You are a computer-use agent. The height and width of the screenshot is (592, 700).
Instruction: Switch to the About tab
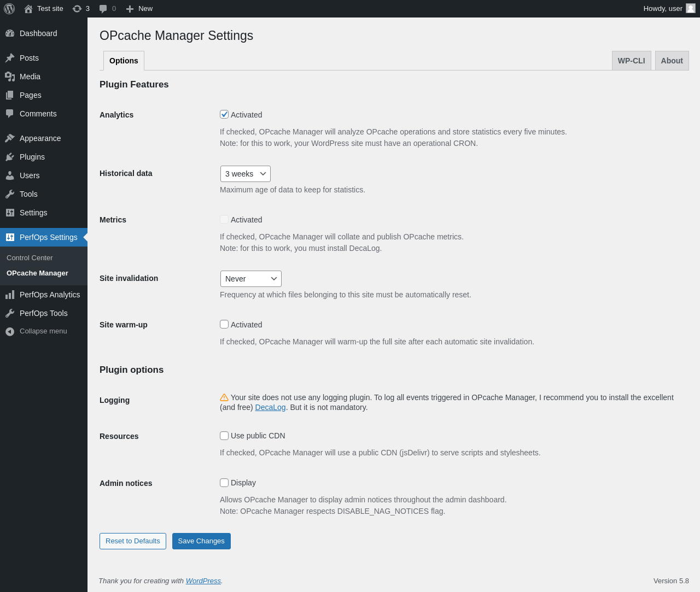(x=672, y=61)
